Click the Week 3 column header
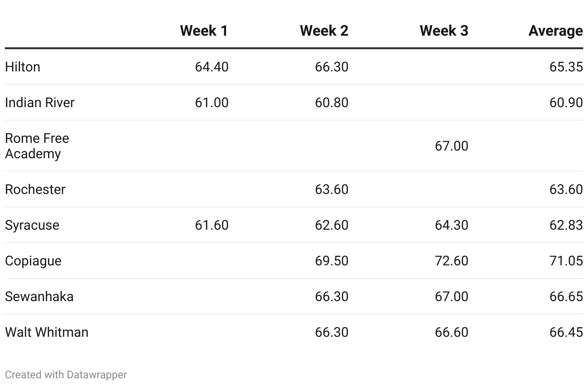Screen dimensions: 588x386 (x=444, y=31)
